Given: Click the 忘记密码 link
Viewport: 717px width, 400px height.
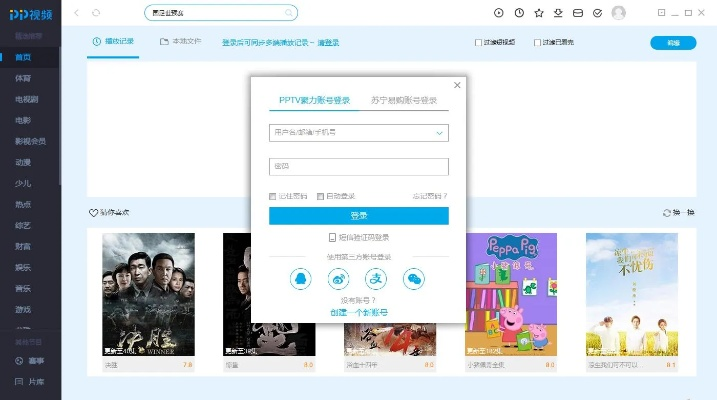Looking at the screenshot, I should [429, 196].
